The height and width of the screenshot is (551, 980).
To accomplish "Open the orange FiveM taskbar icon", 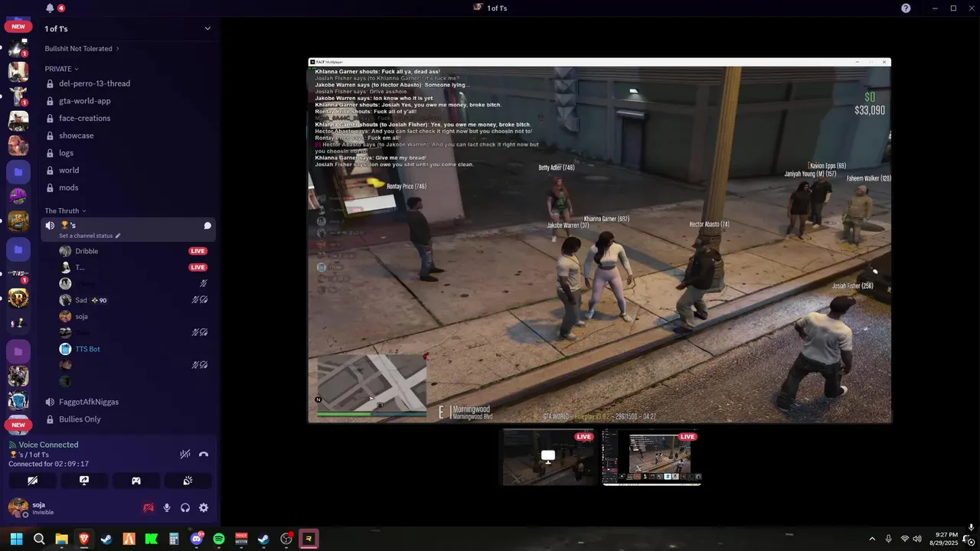I will [x=129, y=539].
